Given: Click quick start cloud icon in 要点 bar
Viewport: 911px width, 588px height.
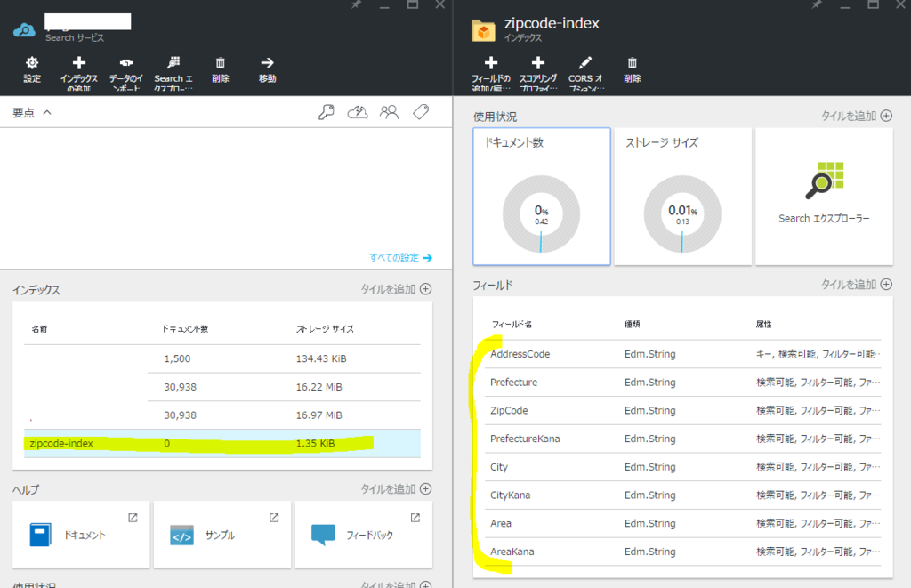Looking at the screenshot, I should pos(358,111).
